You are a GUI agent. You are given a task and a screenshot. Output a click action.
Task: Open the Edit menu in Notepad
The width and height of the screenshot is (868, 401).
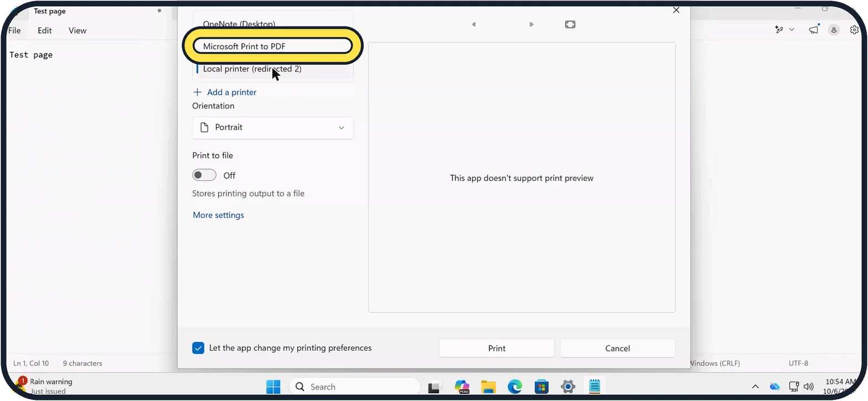point(45,30)
